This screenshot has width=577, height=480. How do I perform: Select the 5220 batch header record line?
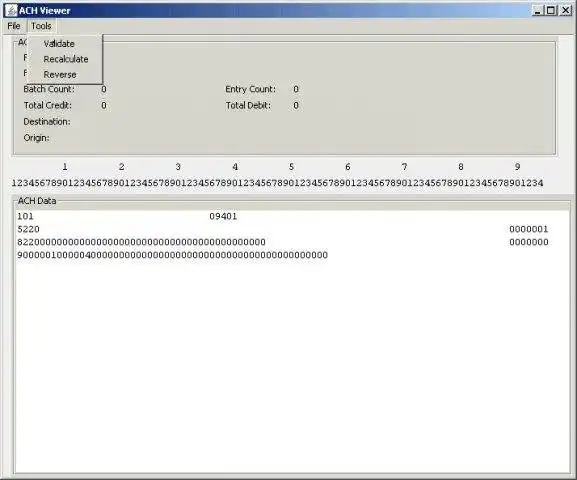coord(292,229)
